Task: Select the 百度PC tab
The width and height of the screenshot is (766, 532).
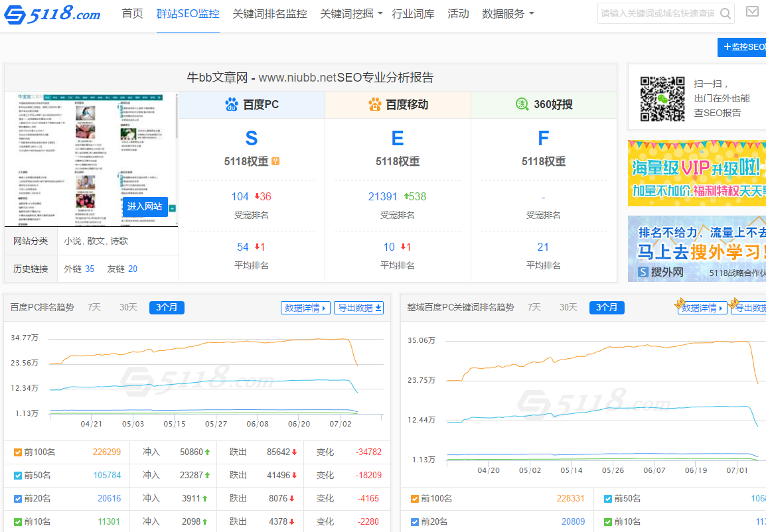Action: coord(252,104)
